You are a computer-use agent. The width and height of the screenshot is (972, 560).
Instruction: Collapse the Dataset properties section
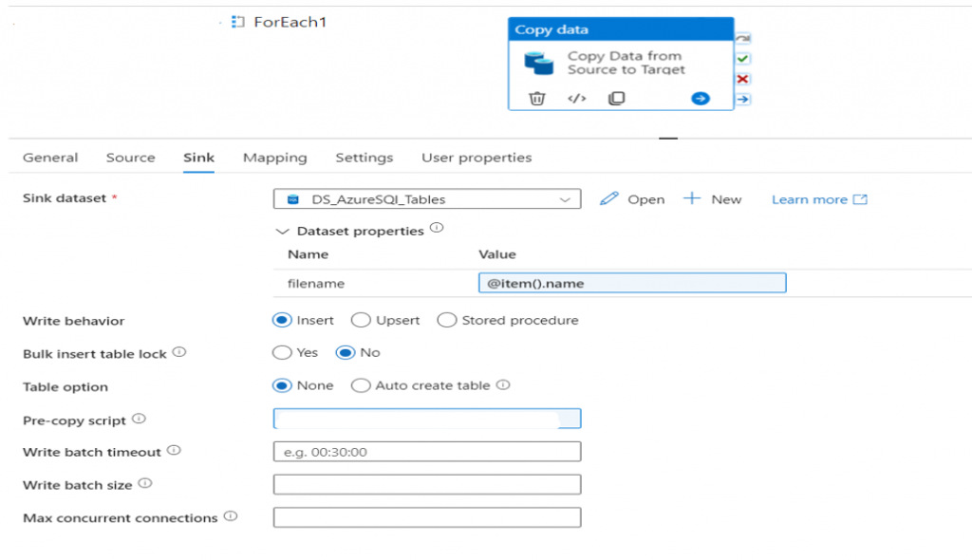(281, 231)
